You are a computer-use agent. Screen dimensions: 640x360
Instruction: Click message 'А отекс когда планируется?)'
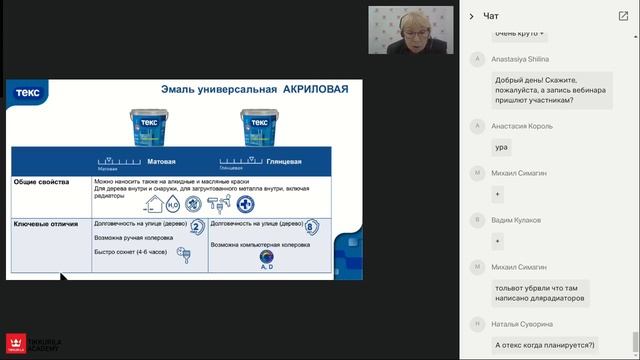(545, 345)
